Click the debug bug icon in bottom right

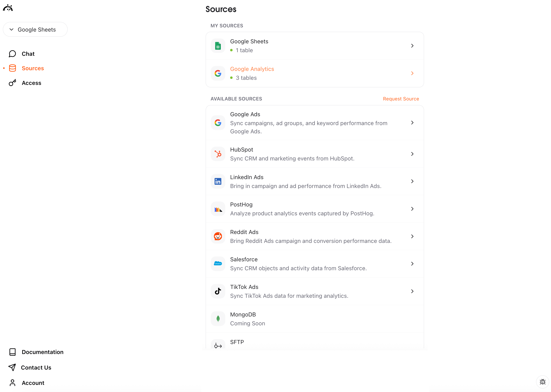tap(543, 382)
